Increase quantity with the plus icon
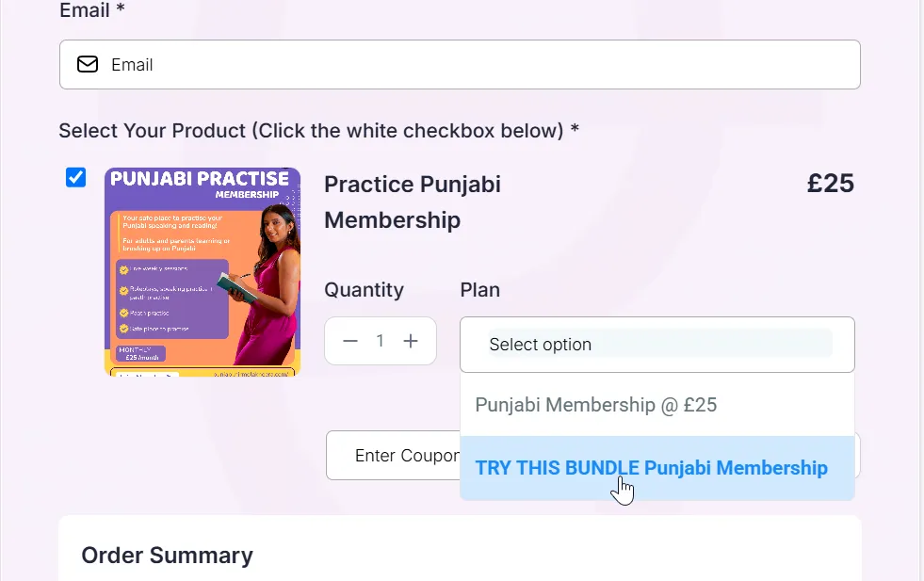924x581 pixels. (411, 341)
